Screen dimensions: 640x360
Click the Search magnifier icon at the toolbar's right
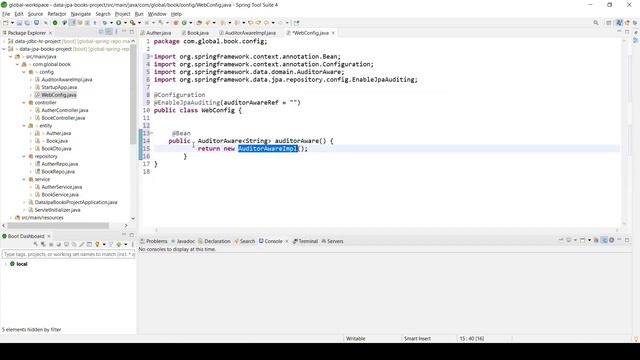pos(596,23)
